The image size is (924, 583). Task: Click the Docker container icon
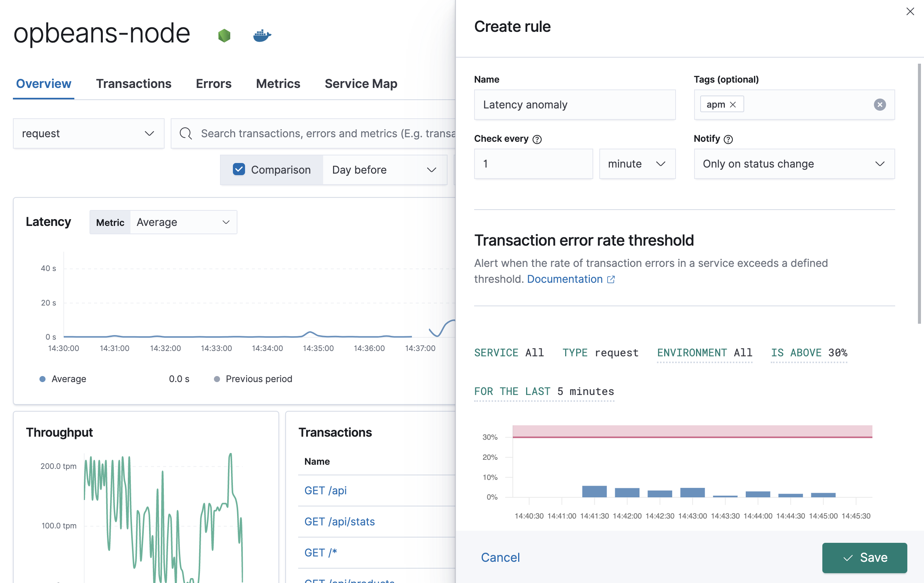point(262,35)
